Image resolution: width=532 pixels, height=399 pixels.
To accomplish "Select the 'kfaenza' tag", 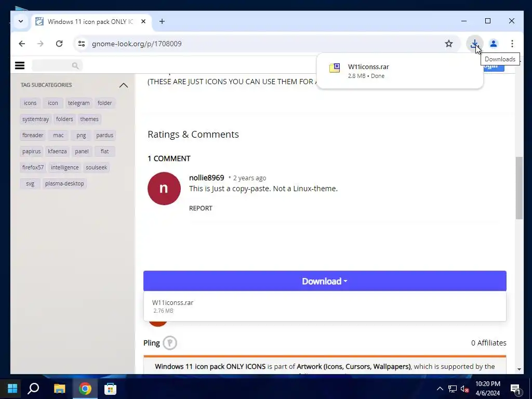I will point(57,151).
